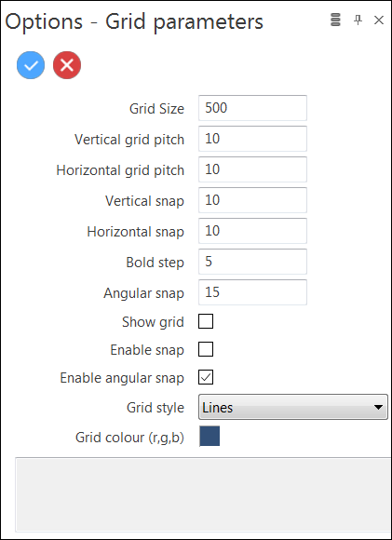Pin the Options panel with the pushpin icon

(x=358, y=20)
